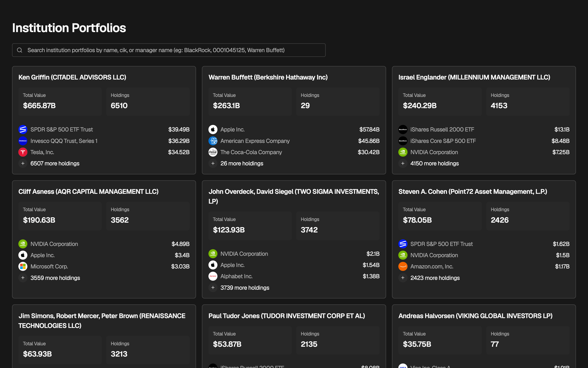Click 'iShares Russell 2000 ETF' in Millennium card
The height and width of the screenshot is (368, 588).
click(x=442, y=129)
